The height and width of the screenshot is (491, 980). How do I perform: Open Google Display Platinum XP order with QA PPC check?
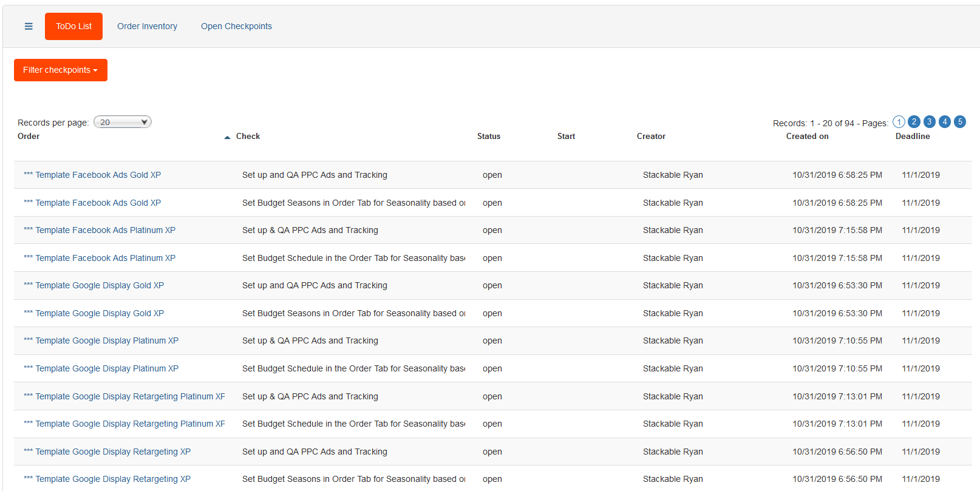coord(101,340)
